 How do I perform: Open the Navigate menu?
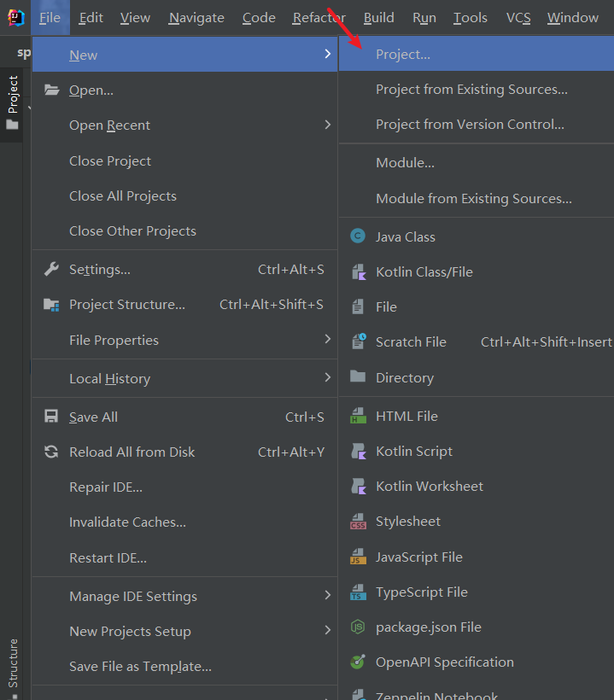point(196,18)
